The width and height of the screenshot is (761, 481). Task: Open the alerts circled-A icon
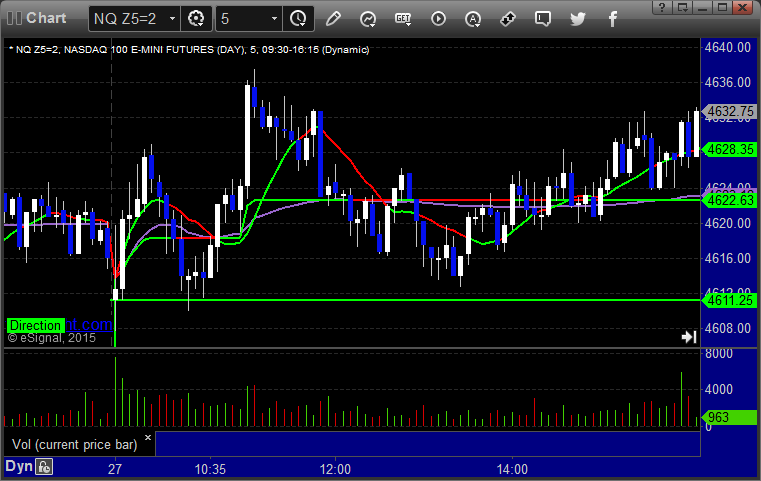coord(473,19)
